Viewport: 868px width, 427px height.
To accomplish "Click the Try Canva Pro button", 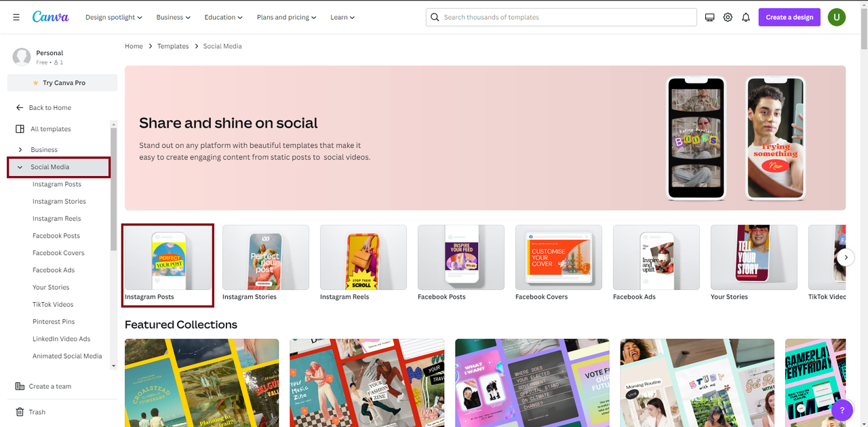I will pos(62,83).
